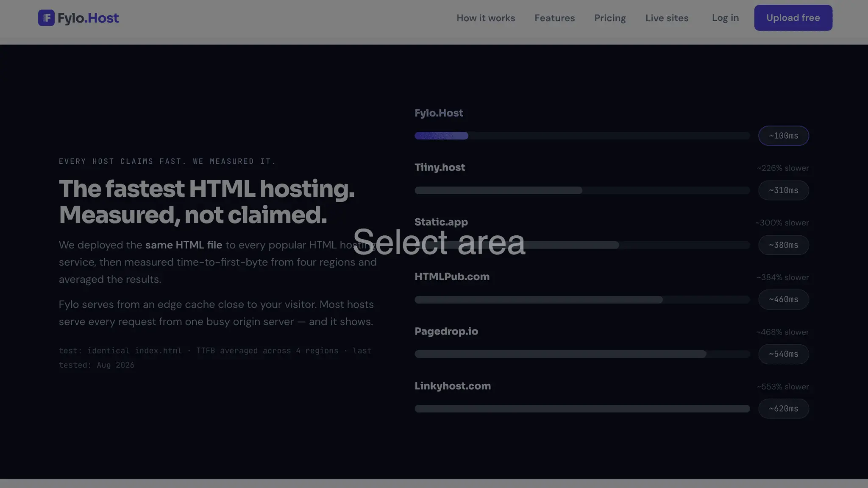This screenshot has height=488, width=868.
Task: Click the ~460ms badge
Action: tap(784, 299)
